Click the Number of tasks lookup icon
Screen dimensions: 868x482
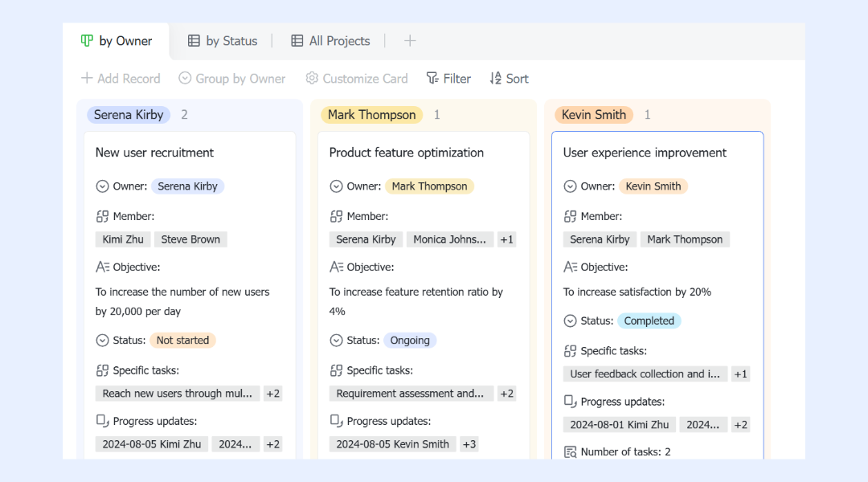(570, 452)
